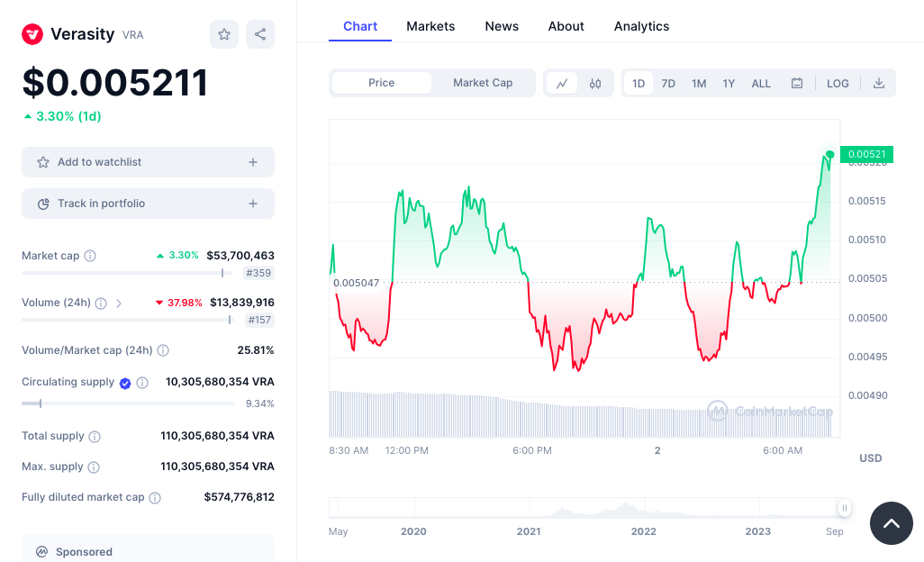Set chart range to 1D
Viewport: 924px width, 562px height.
point(639,83)
